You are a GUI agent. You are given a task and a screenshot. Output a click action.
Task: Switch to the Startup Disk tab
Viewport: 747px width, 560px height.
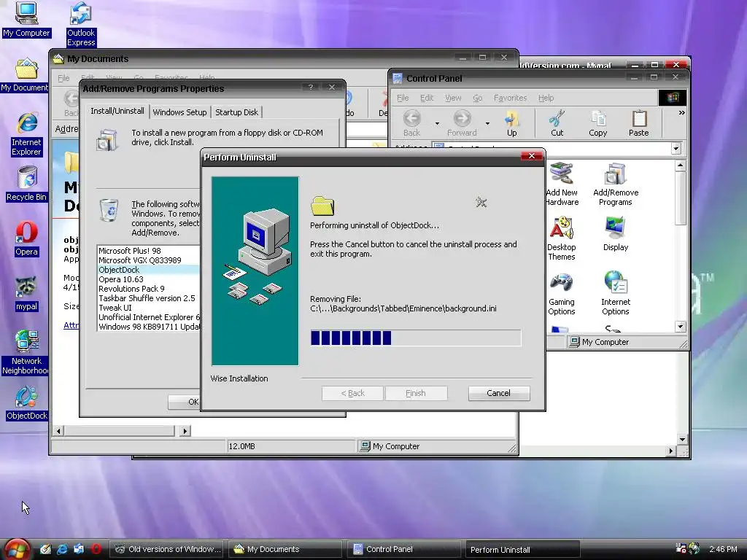click(x=237, y=112)
